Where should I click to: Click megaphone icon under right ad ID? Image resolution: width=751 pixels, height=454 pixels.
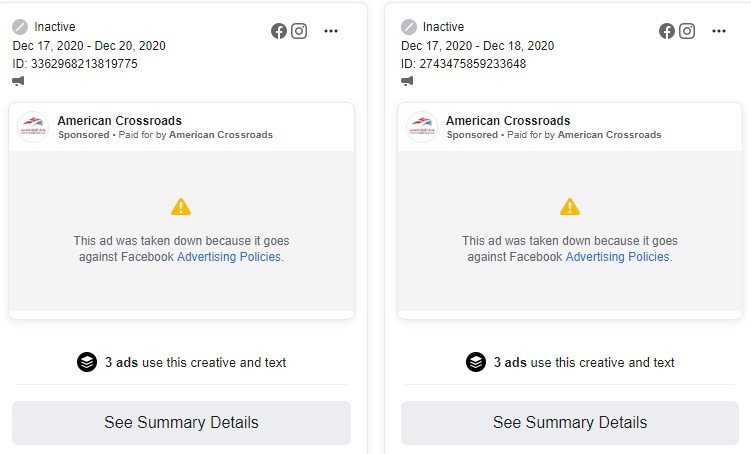[408, 81]
